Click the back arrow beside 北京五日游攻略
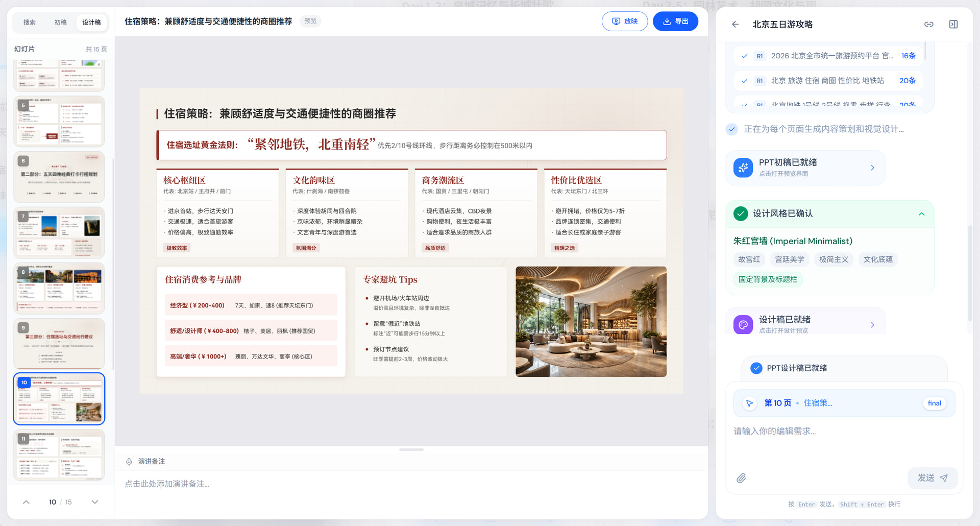 click(x=735, y=25)
